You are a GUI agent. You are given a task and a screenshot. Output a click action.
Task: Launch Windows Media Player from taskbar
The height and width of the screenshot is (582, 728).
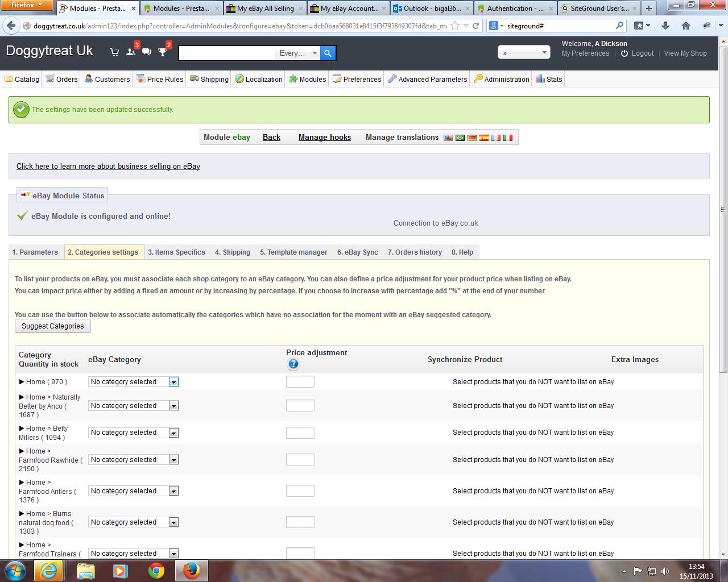(x=121, y=571)
